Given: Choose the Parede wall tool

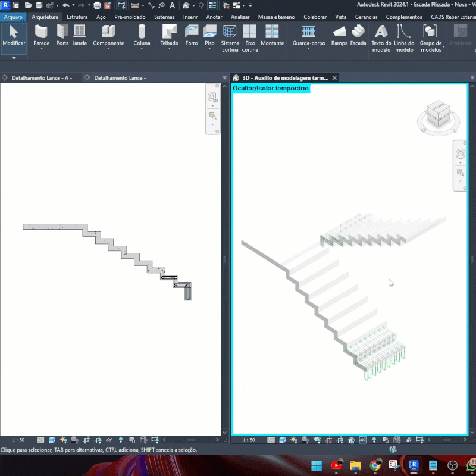Looking at the screenshot, I should [41, 35].
